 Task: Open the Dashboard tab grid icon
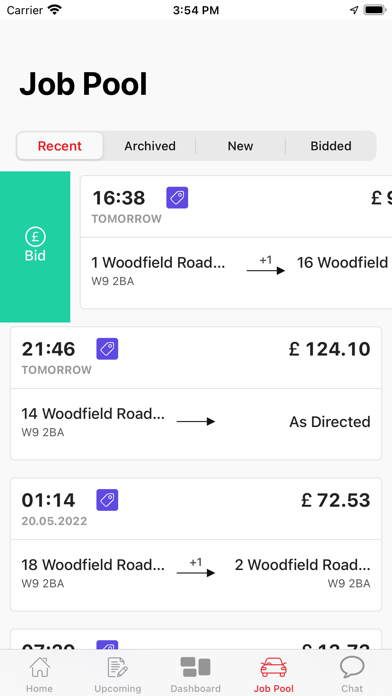[195, 667]
